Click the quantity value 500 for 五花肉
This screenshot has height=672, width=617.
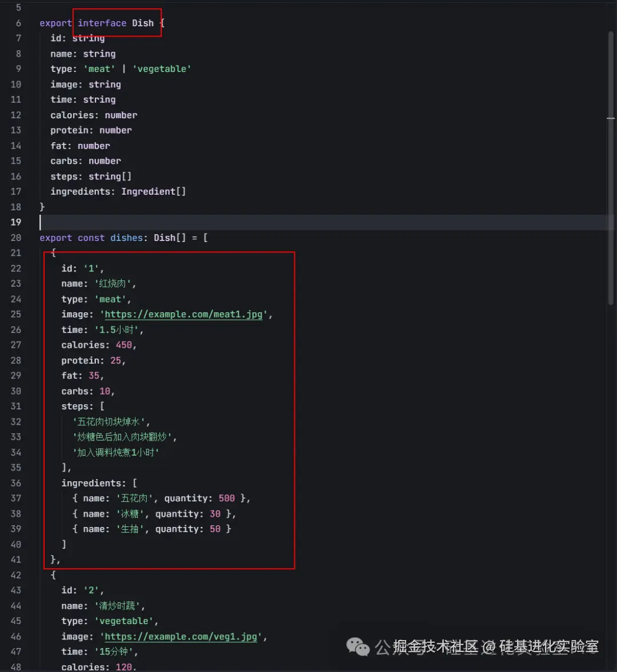(226, 498)
